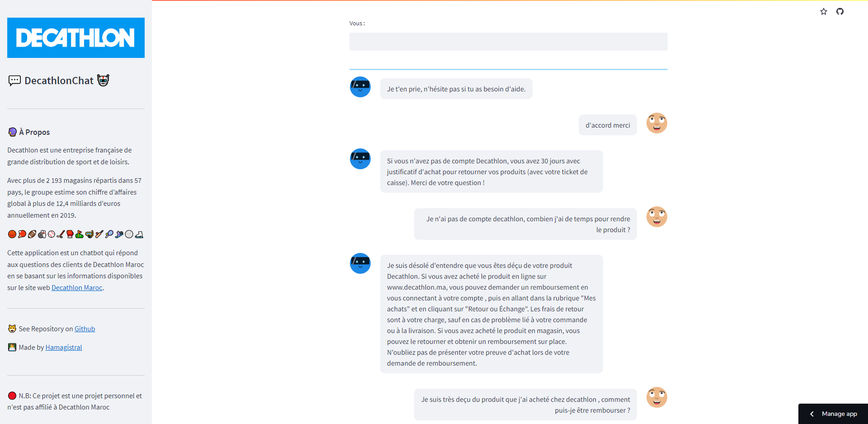Click the cat icon beside See Repository
The width and height of the screenshot is (868, 424).
[12, 329]
